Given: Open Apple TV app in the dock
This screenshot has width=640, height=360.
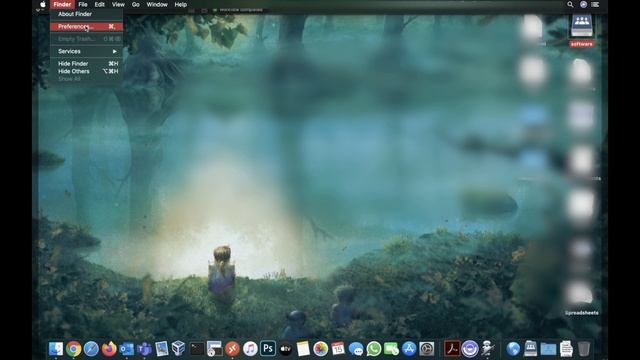Looking at the screenshot, I should [285, 349].
